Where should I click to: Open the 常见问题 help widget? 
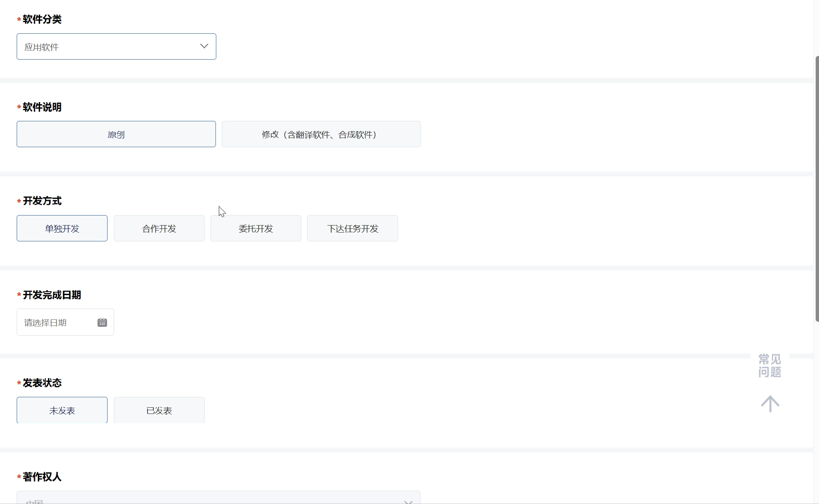click(x=769, y=366)
